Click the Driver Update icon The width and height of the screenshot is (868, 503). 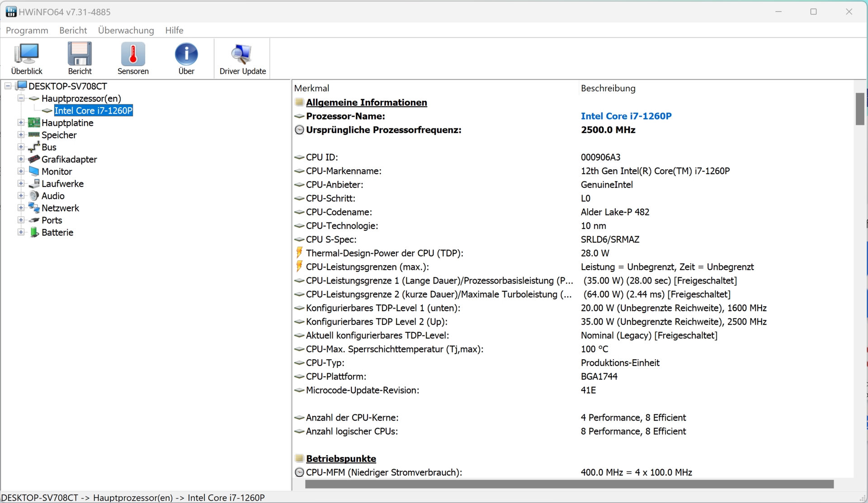pyautogui.click(x=242, y=55)
